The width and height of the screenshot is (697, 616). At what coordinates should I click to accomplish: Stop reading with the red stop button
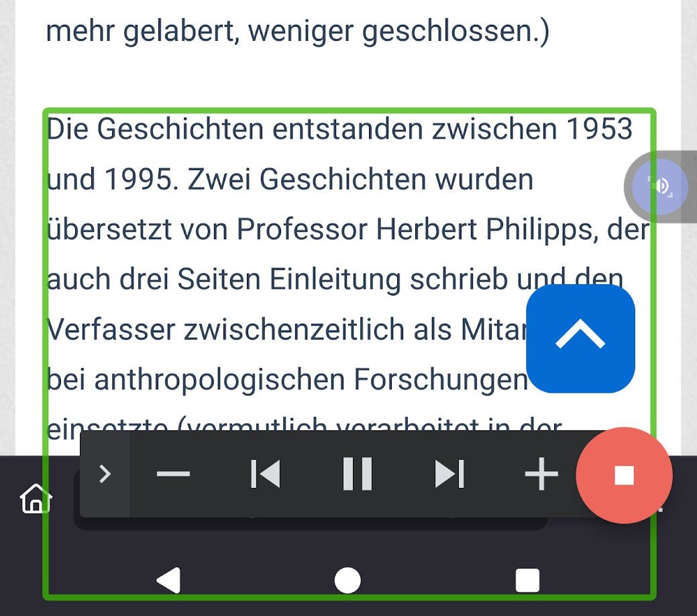(x=624, y=475)
